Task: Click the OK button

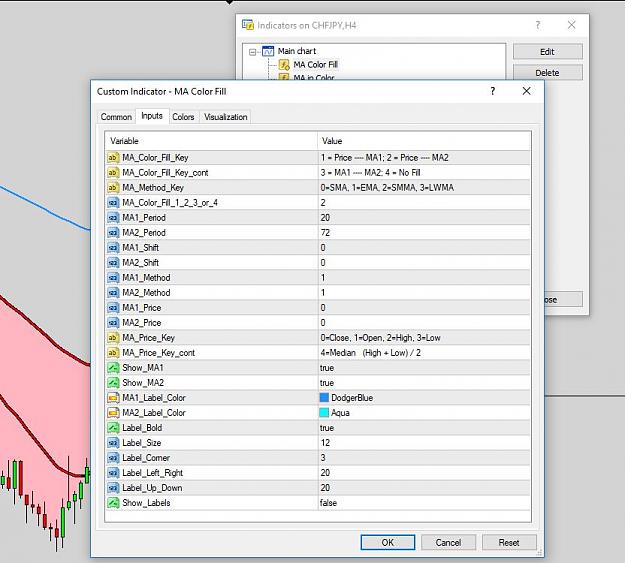Action: tap(388, 542)
